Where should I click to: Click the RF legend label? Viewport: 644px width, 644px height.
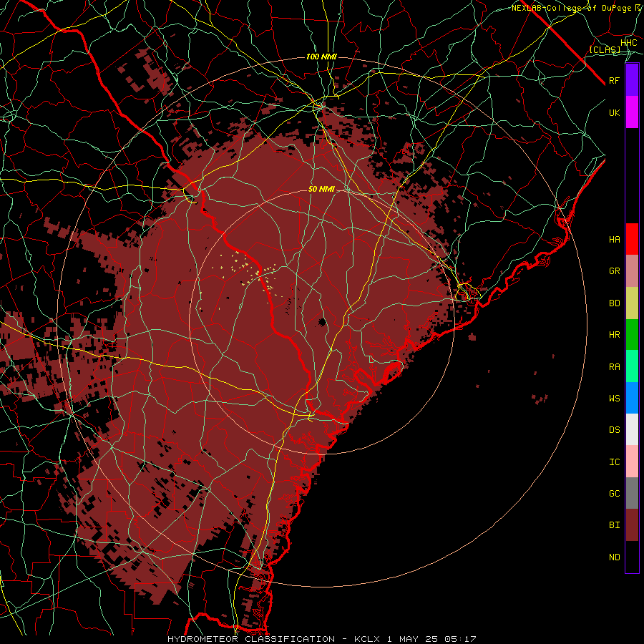(614, 80)
